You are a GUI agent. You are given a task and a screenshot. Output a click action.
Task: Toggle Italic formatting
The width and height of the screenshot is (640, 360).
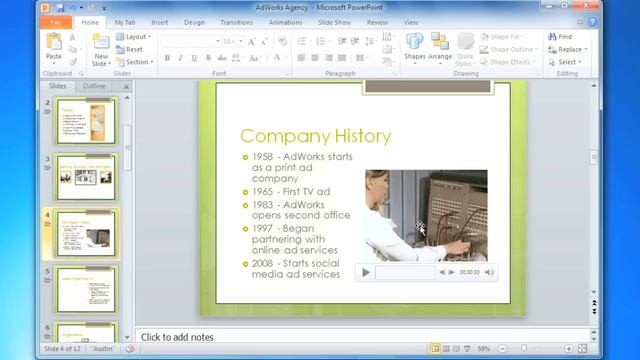180,58
